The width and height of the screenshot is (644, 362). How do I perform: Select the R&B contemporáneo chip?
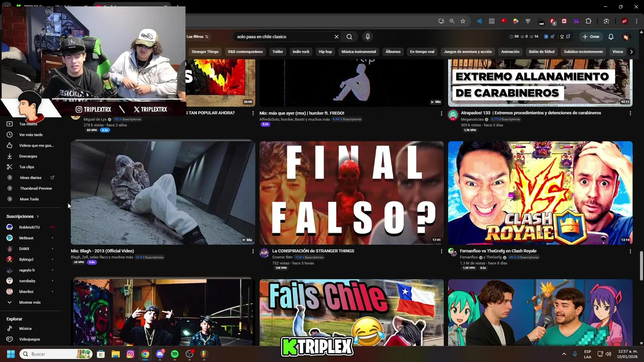(x=246, y=52)
